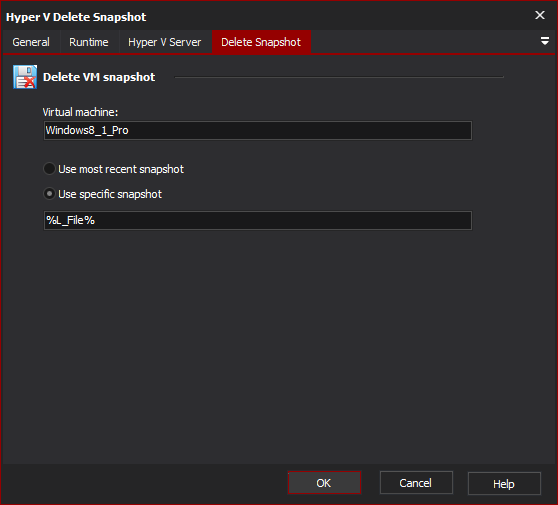The image size is (558, 505).
Task: Open the tab list dropdown arrow icon
Action: [x=544, y=41]
